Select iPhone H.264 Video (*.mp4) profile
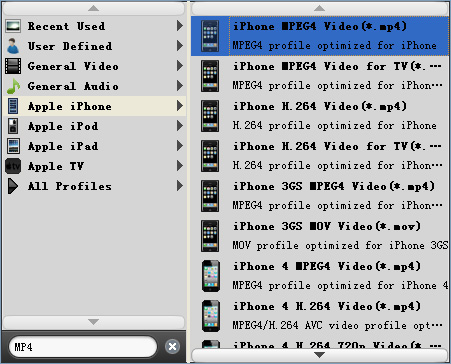451x364 pixels. click(x=320, y=116)
